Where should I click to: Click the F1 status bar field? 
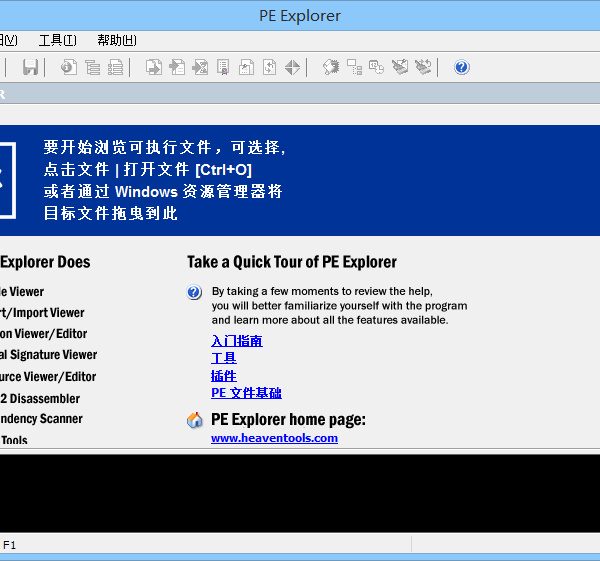pyautogui.click(x=10, y=545)
